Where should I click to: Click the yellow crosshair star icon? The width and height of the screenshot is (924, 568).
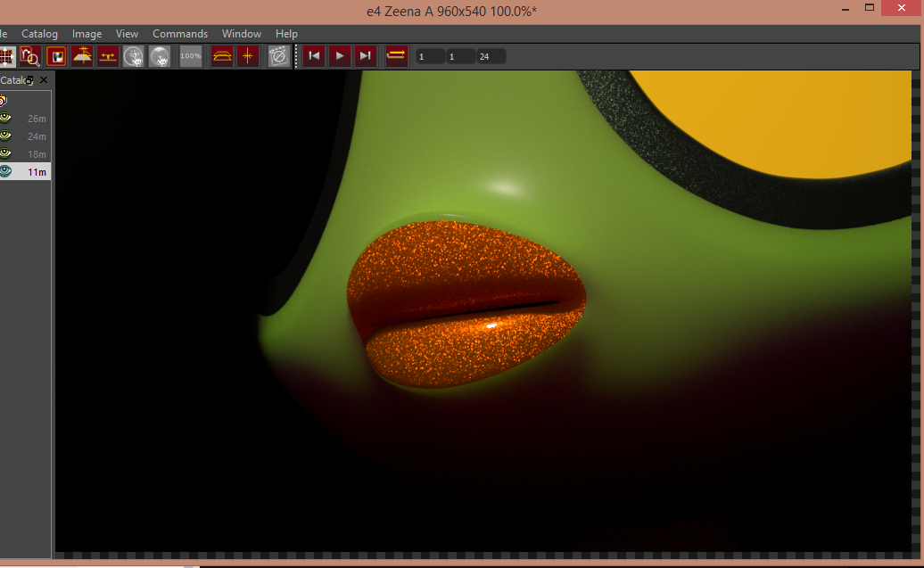point(248,56)
